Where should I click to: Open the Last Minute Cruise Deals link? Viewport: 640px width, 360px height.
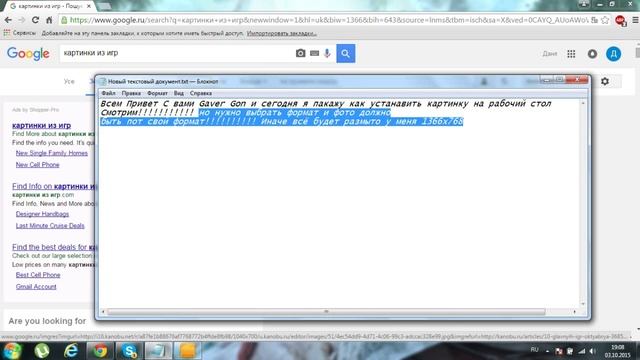(x=50, y=226)
